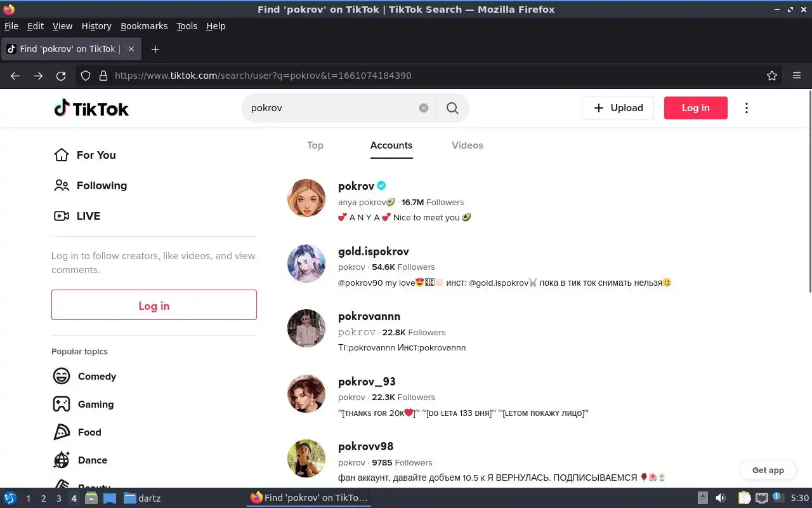812x508 pixels.
Task: Click the pokrov_93 account avatar
Action: (306, 394)
